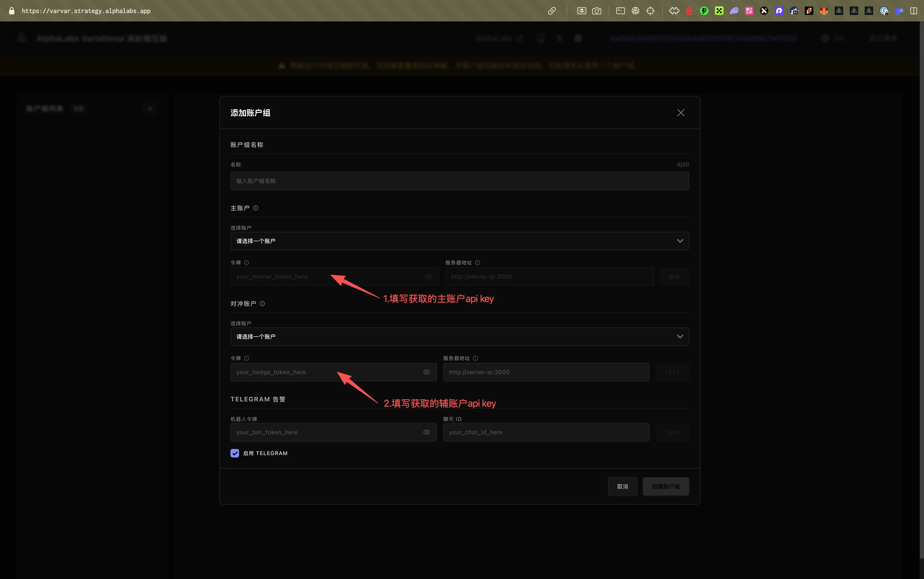
Task: Click the 取消 cancel button
Action: [x=622, y=486]
